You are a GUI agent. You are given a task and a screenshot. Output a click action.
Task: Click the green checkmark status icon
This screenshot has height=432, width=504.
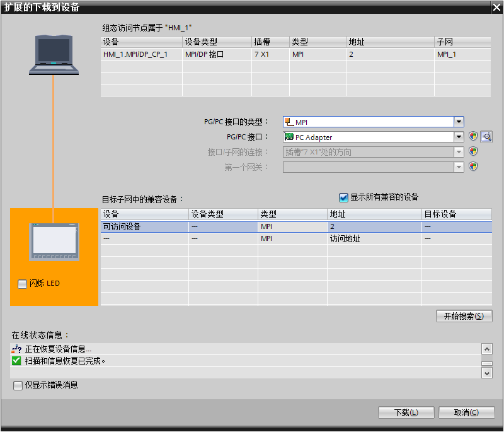click(x=16, y=361)
